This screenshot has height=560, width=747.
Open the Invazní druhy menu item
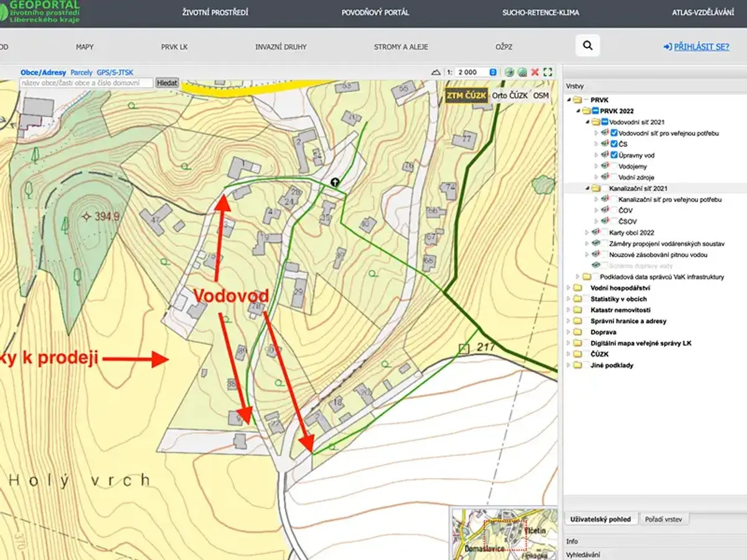(x=281, y=47)
